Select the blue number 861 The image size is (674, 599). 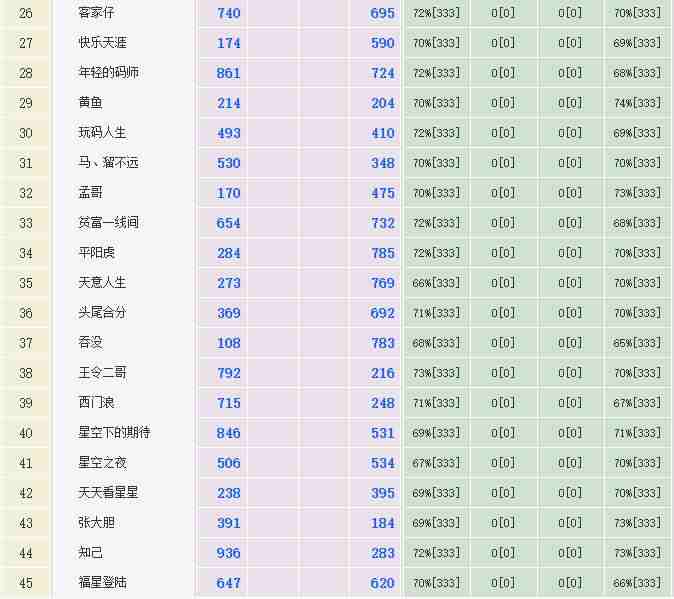click(228, 73)
